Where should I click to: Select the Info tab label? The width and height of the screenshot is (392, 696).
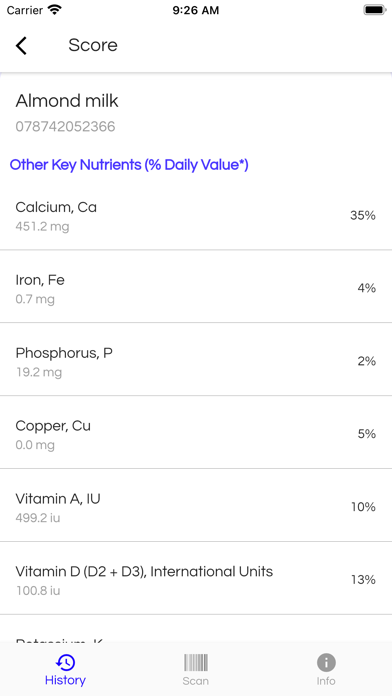click(326, 681)
